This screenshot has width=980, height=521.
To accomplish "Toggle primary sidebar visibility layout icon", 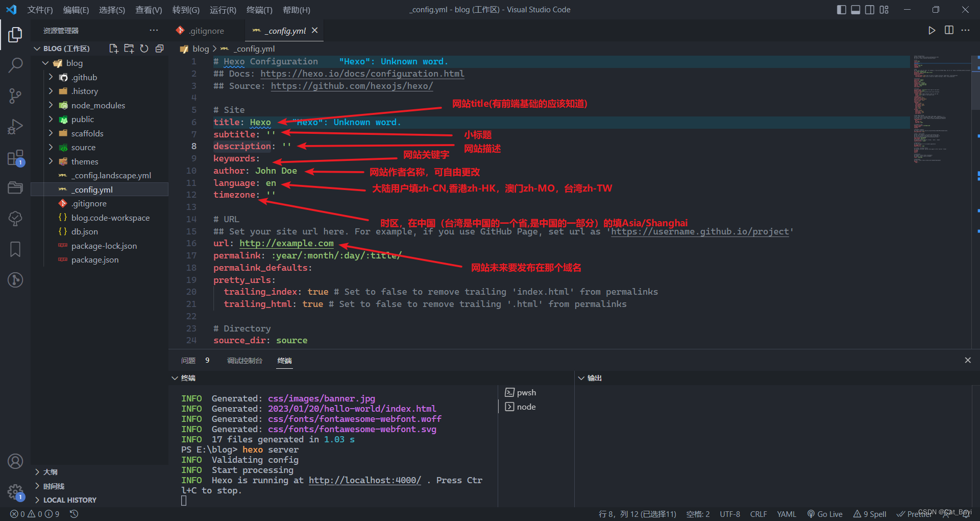I will point(842,10).
